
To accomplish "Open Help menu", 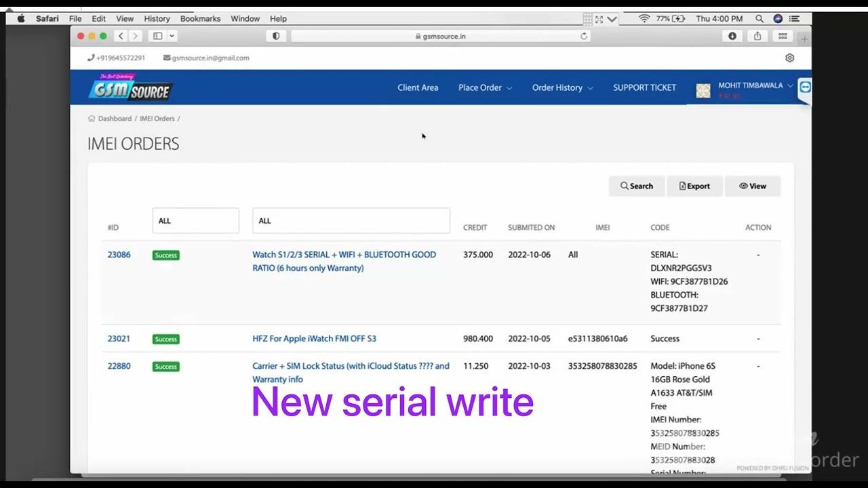I will 278,19.
